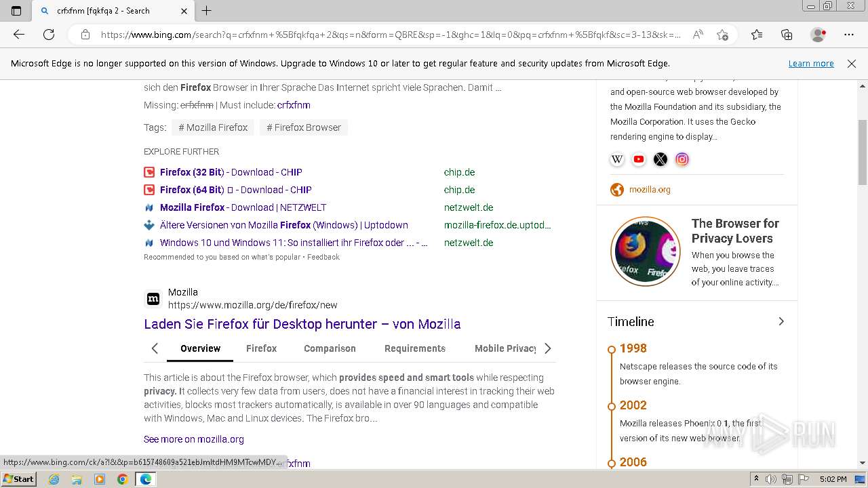The height and width of the screenshot is (488, 868).
Task: Open the YouTube icon in knowledge panel
Action: [x=639, y=159]
